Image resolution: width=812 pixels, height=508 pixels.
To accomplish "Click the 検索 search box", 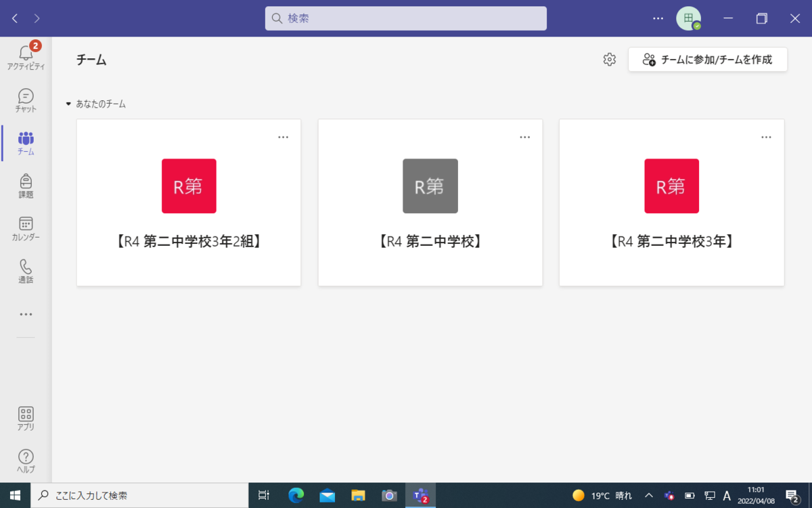I will point(406,18).
